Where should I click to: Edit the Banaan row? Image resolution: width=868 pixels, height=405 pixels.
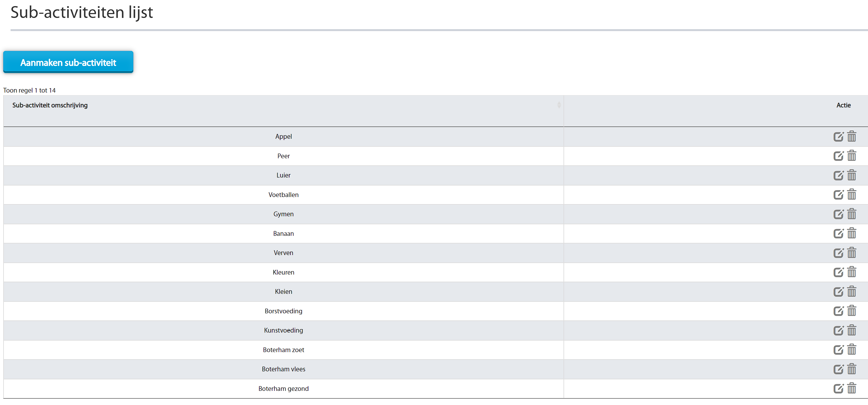tap(838, 234)
